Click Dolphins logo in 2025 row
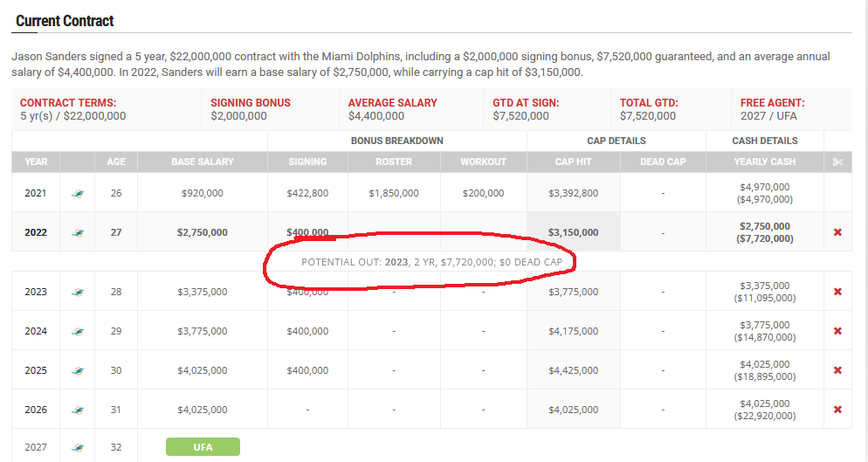Viewport: 868px width, 462px height. 78,370
